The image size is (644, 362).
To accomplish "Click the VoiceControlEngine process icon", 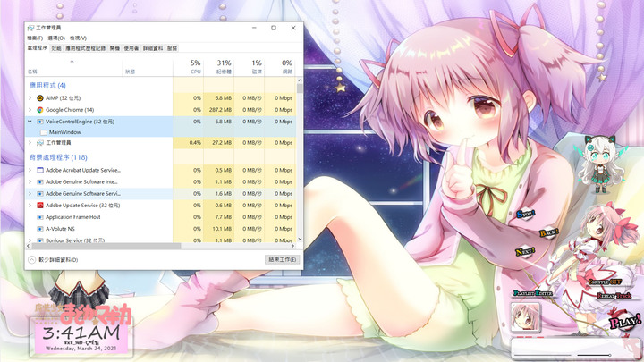I will coord(40,122).
